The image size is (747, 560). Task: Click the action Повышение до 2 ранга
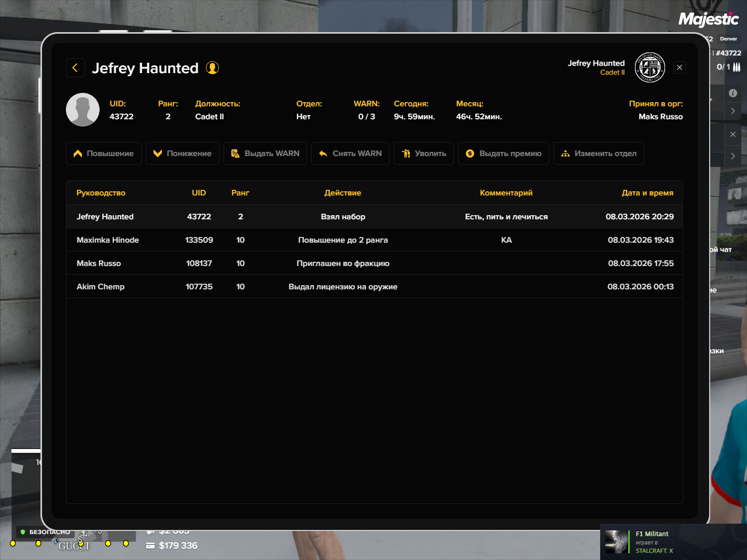pos(343,240)
